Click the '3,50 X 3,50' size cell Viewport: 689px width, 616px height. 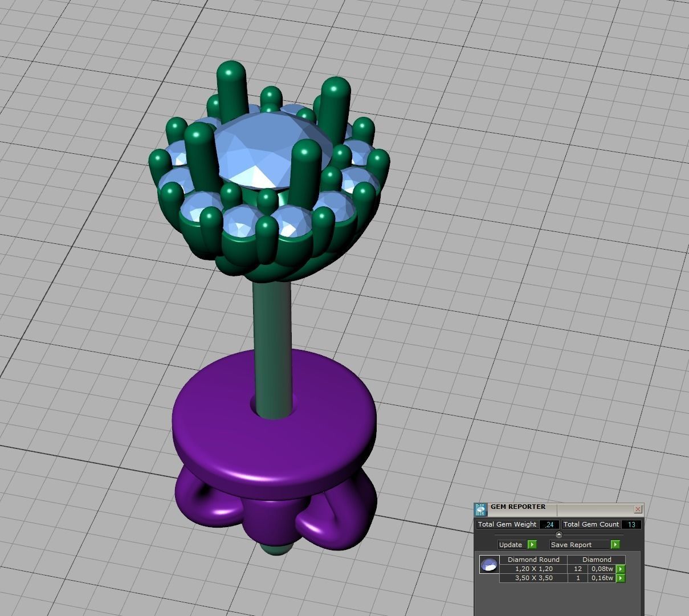(x=533, y=578)
